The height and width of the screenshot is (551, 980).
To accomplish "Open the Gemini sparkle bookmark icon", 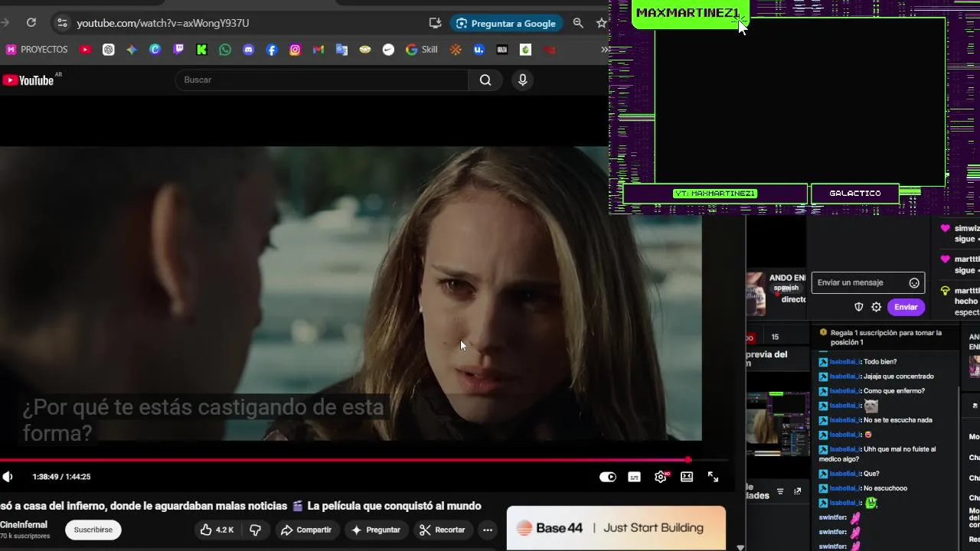I will tap(132, 50).
